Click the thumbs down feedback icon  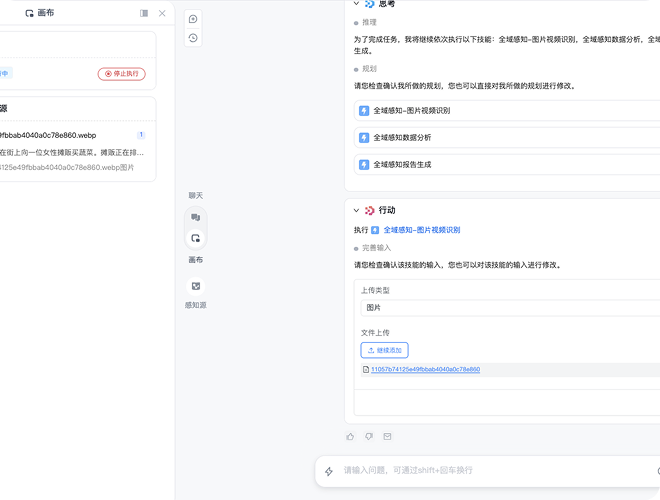(x=369, y=436)
